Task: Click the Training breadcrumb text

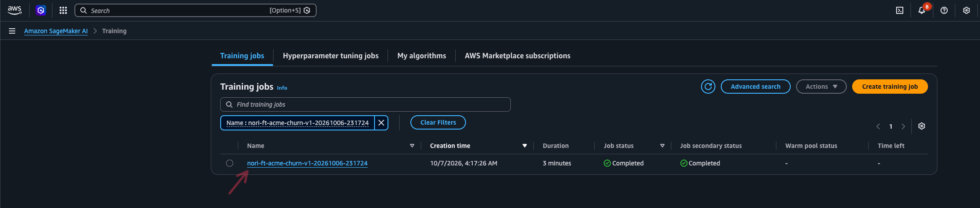Action: tap(114, 31)
